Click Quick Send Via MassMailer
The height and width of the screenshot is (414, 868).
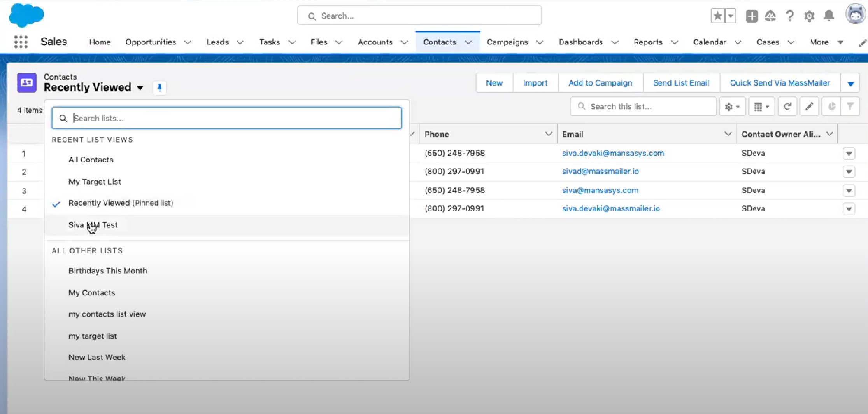tap(780, 83)
